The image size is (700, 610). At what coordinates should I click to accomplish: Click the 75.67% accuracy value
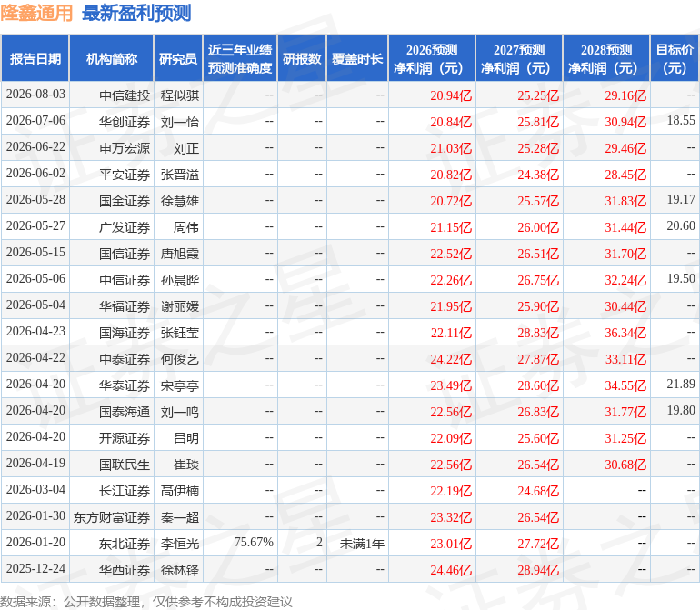click(254, 542)
